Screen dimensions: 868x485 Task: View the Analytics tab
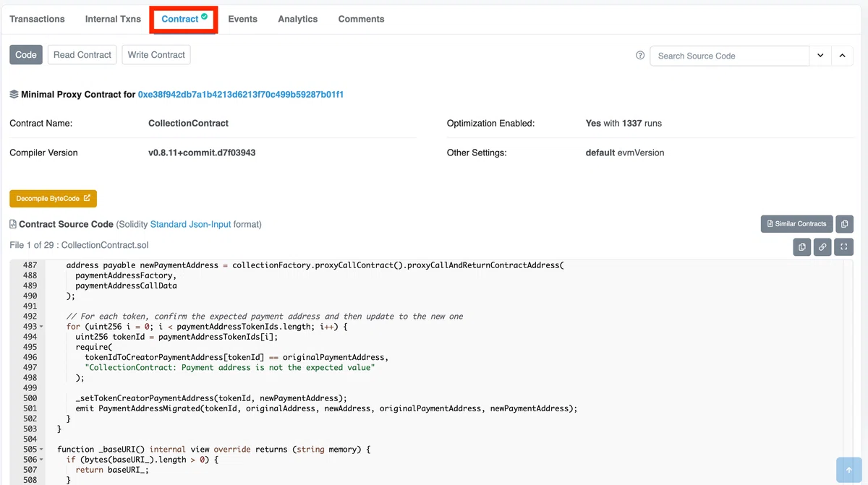pyautogui.click(x=297, y=19)
